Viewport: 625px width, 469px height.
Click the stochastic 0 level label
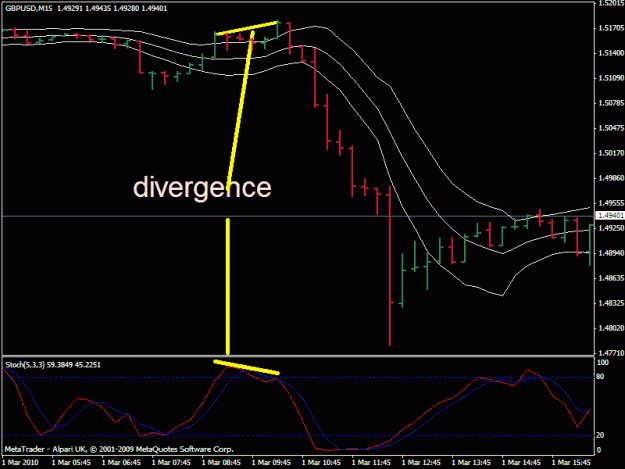(599, 450)
